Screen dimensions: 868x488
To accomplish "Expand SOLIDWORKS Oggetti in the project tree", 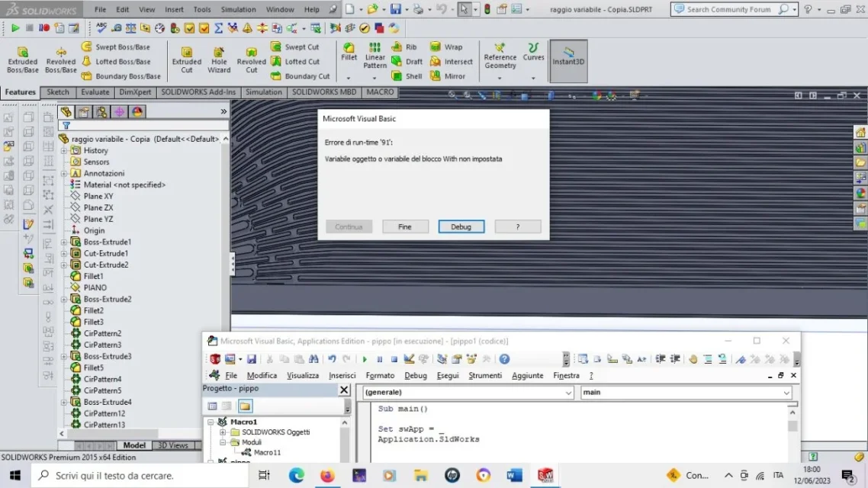I will coord(223,432).
